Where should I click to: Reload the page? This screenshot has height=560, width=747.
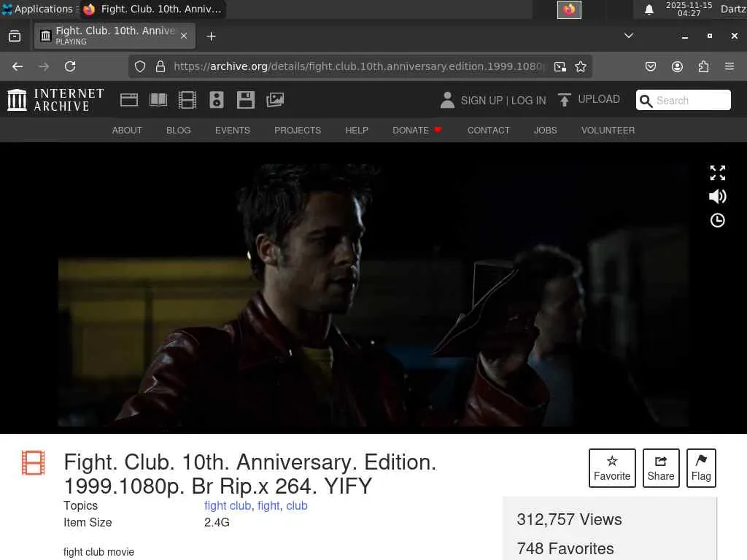70,66
